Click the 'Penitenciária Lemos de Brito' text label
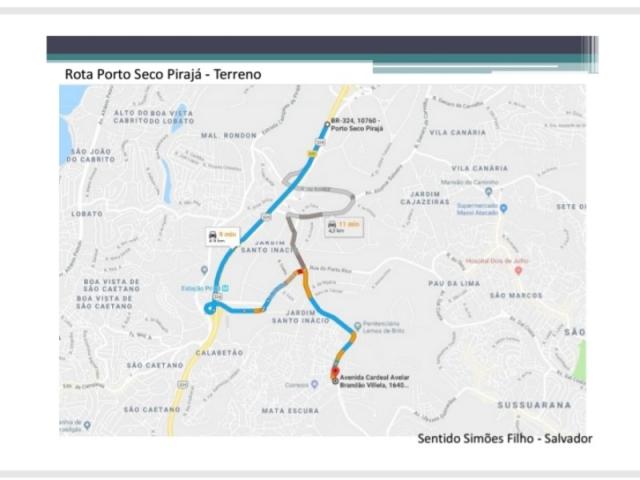Image resolution: width=640 pixels, height=480 pixels. [383, 327]
